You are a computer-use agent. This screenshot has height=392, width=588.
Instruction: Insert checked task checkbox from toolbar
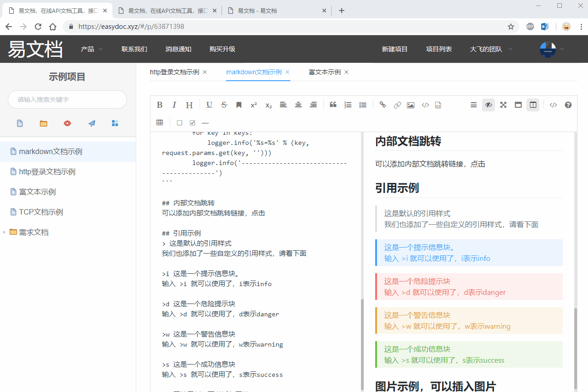[x=192, y=122]
